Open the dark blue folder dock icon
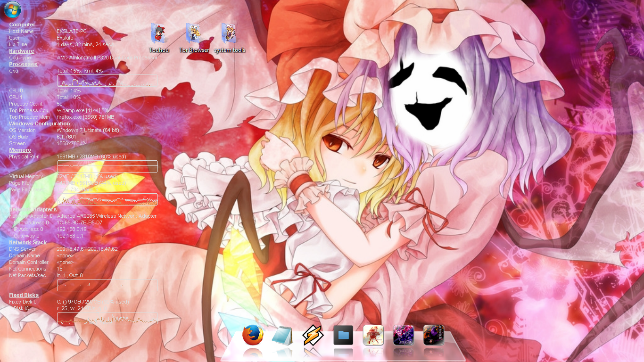 343,335
